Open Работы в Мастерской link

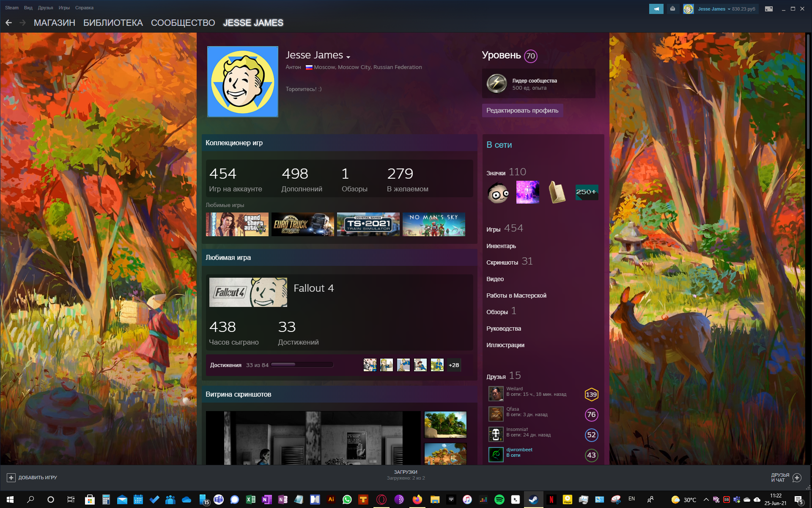516,295
